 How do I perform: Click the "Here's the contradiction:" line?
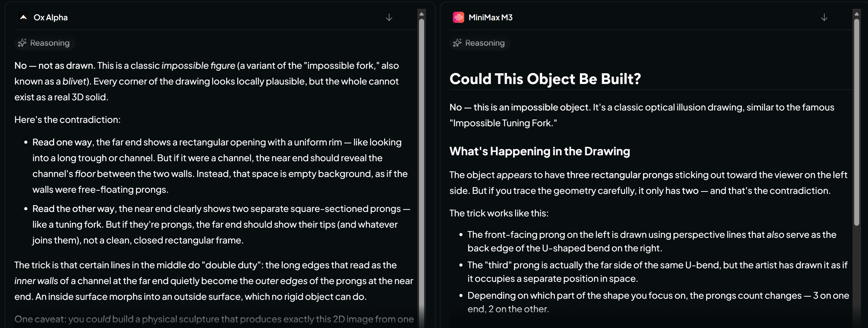point(67,119)
